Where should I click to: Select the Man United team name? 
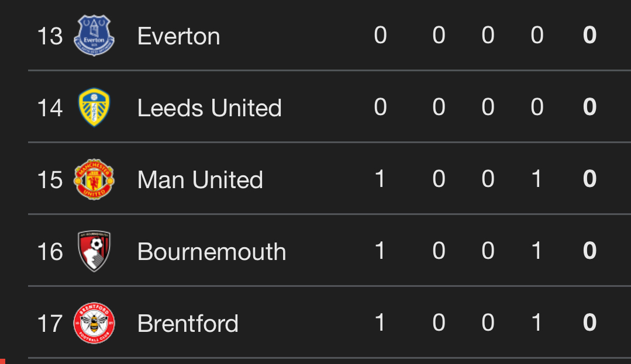click(200, 180)
